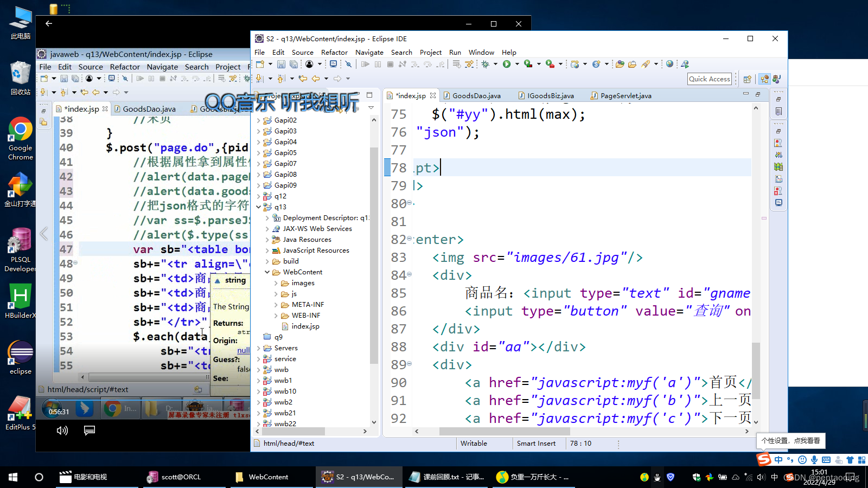Click the Save icon in S2 Eclipse toolbar
The image size is (868, 488).
pyautogui.click(x=281, y=64)
